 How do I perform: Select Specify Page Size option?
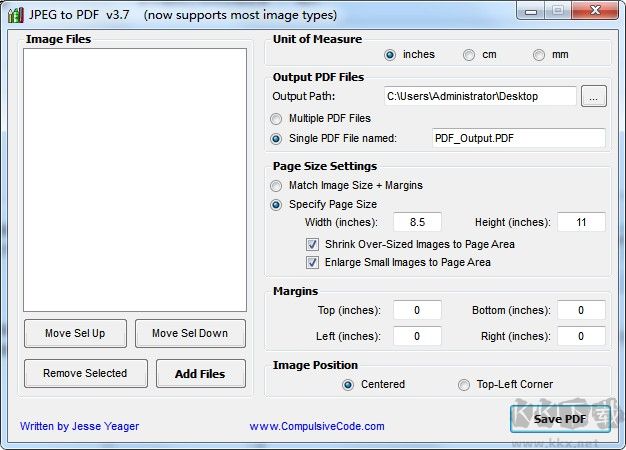click(x=276, y=205)
